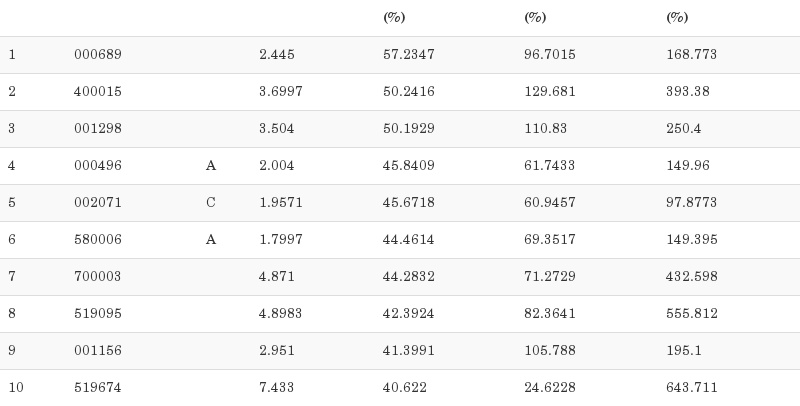The image size is (800, 406).
Task: Click the value 7.433 in row 10
Action: (277, 388)
